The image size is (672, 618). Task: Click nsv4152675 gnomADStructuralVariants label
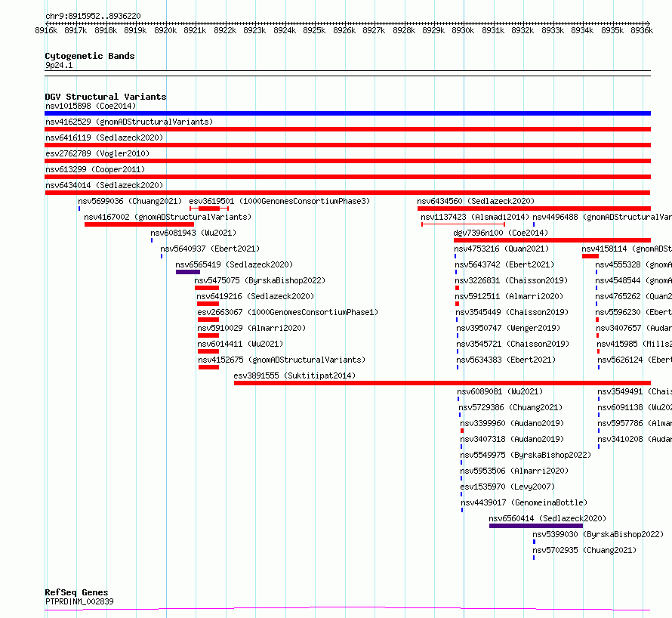pyautogui.click(x=282, y=360)
